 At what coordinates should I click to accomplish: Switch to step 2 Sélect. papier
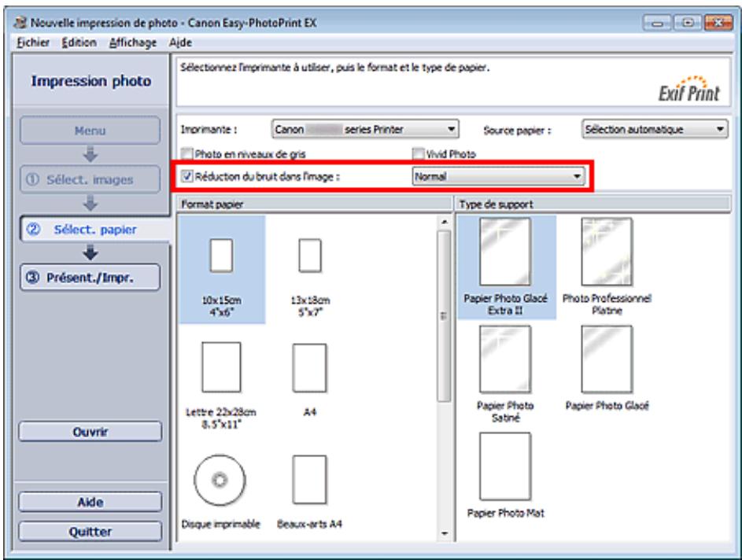tap(94, 230)
